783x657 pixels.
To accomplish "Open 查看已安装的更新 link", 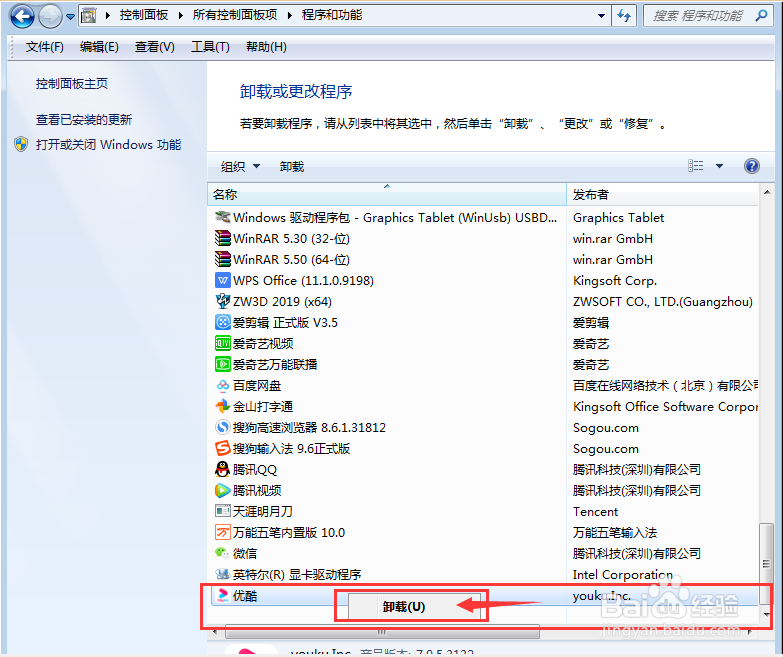I will 84,120.
